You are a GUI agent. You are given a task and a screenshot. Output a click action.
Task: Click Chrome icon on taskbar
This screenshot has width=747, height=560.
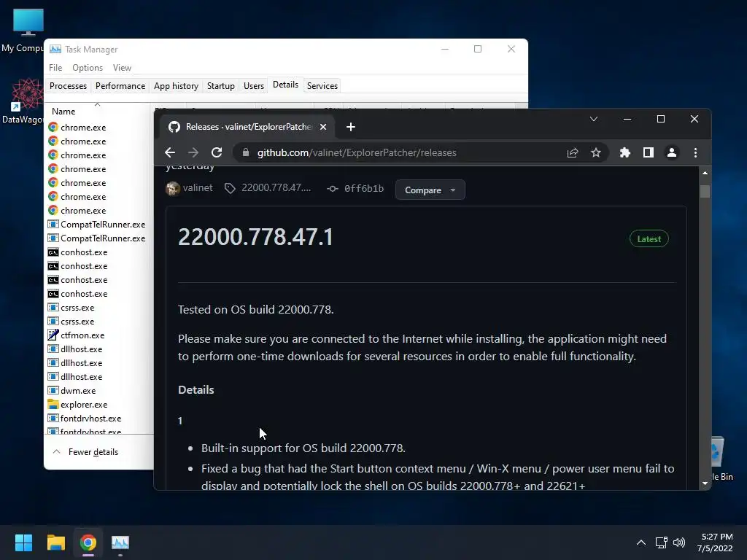[88, 542]
